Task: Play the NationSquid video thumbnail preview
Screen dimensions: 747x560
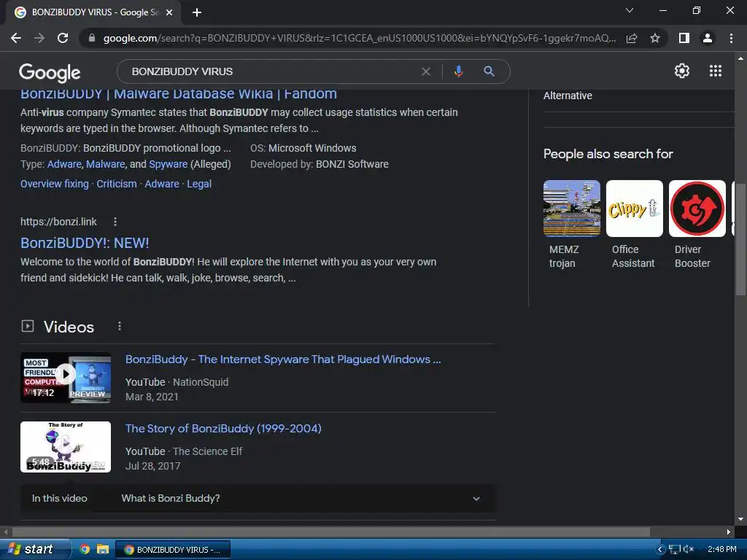Action: (66, 378)
